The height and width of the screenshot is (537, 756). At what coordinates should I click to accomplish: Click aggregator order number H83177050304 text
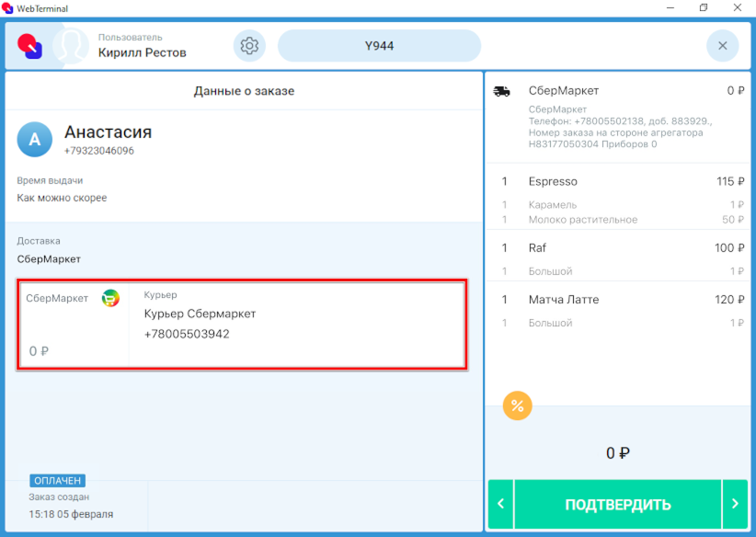pyautogui.click(x=563, y=144)
